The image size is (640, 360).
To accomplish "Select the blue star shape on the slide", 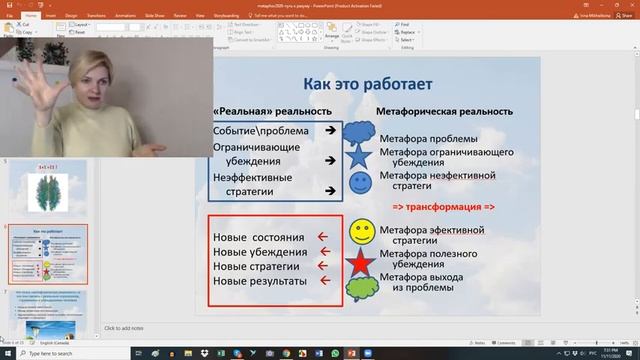I will [x=358, y=157].
